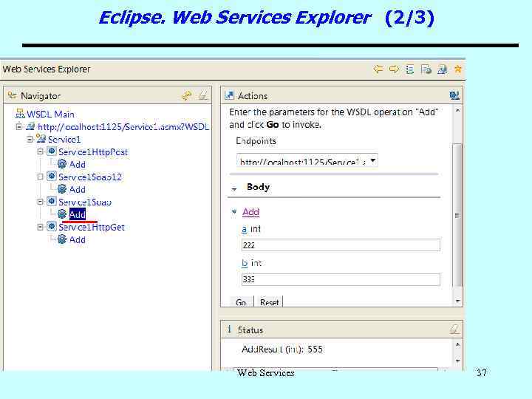The height and width of the screenshot is (399, 532).
Task: Click the AddResult (int): 555 text
Action: (x=282, y=349)
